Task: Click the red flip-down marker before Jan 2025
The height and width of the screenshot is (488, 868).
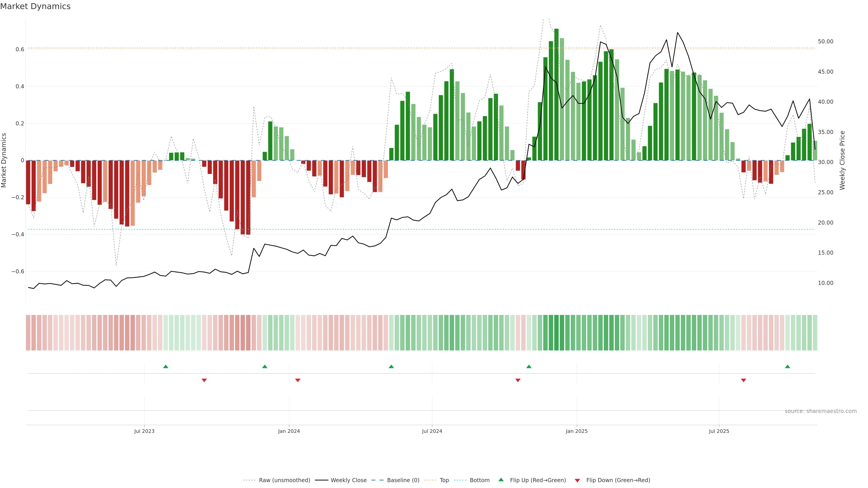Action: [x=518, y=380]
